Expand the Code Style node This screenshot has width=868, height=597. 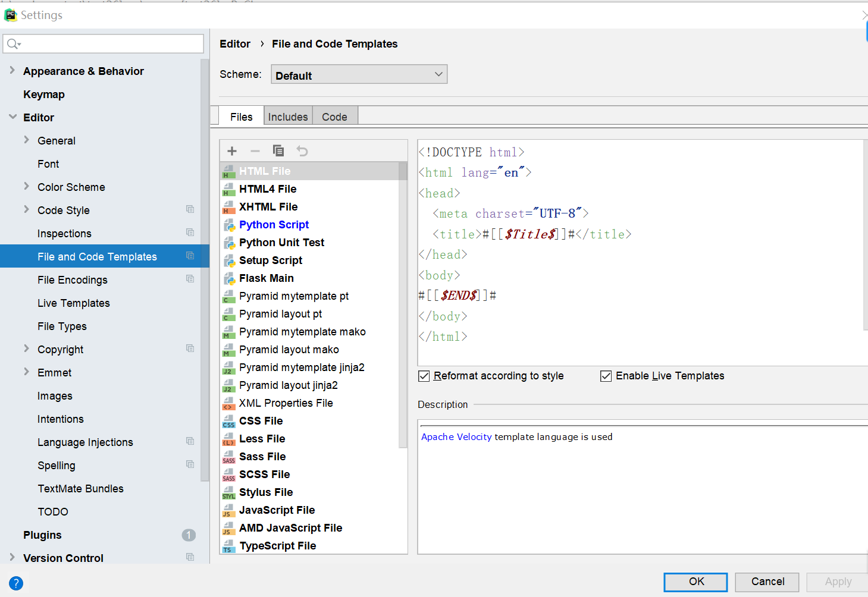point(26,209)
